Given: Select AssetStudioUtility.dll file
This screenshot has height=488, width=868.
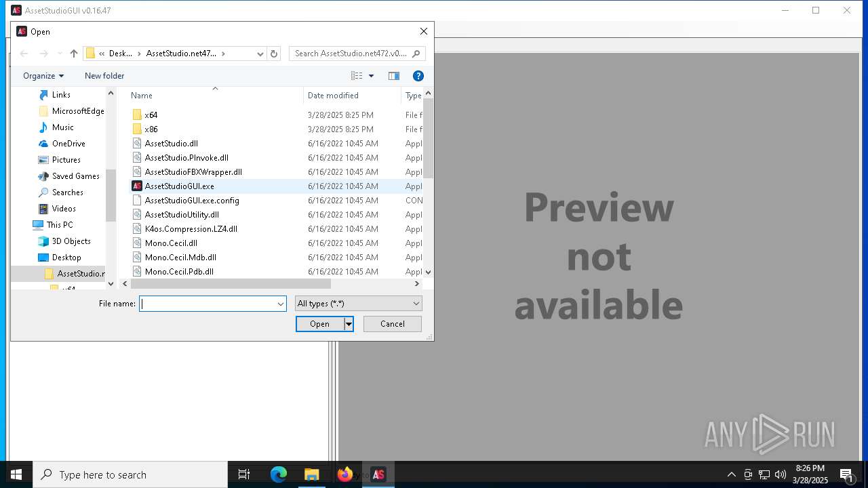Looking at the screenshot, I should [x=182, y=215].
